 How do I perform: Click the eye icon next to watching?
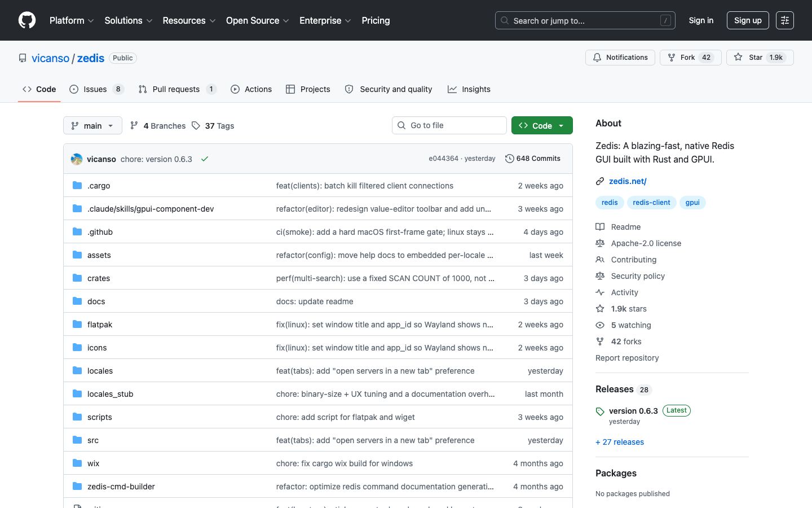tap(600, 325)
